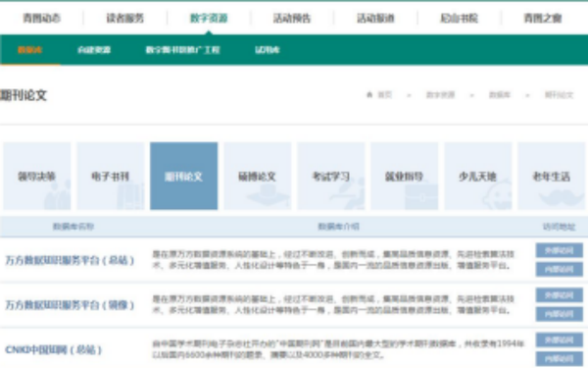The height and width of the screenshot is (368, 588).
Task: Open the 活动预告 top menu
Action: 292,18
